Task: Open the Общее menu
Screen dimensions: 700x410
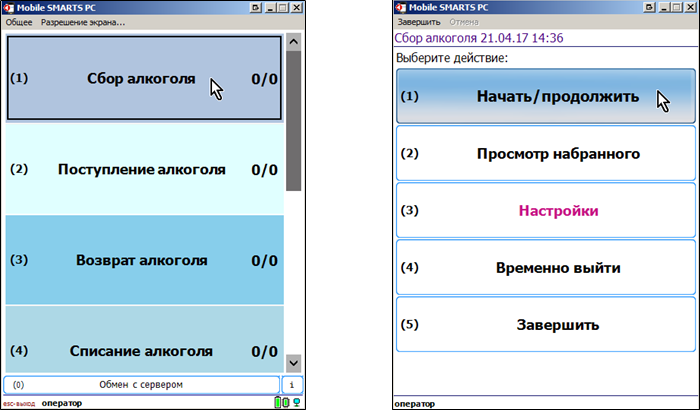Action: pyautogui.click(x=19, y=22)
